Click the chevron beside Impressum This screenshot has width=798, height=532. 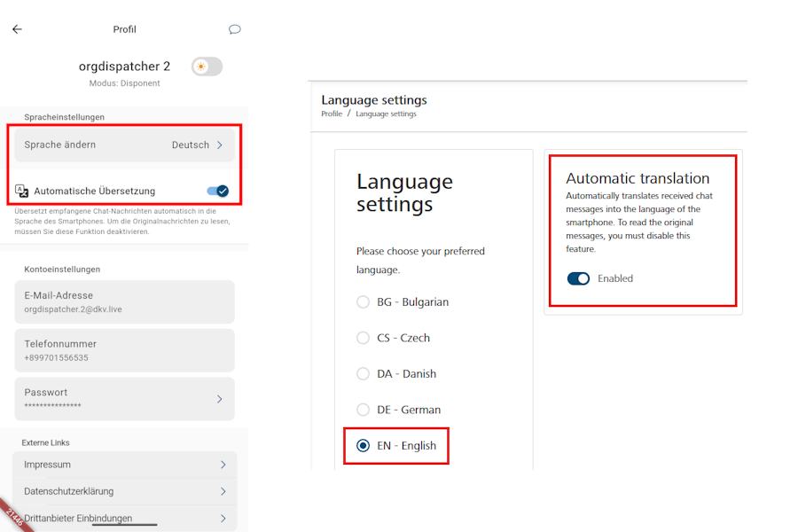(223, 465)
